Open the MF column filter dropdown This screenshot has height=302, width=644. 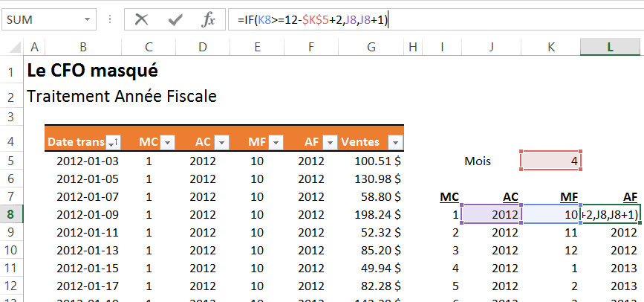[x=276, y=142]
